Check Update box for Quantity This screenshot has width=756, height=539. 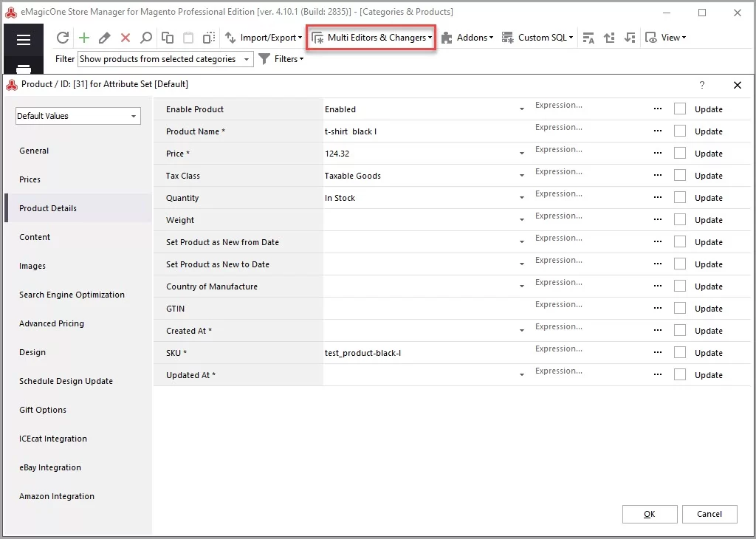[x=680, y=198]
